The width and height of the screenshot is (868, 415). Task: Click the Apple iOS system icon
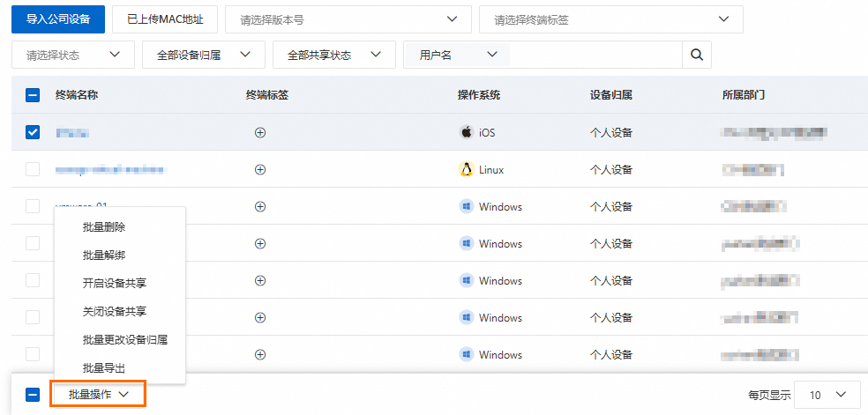pos(467,133)
